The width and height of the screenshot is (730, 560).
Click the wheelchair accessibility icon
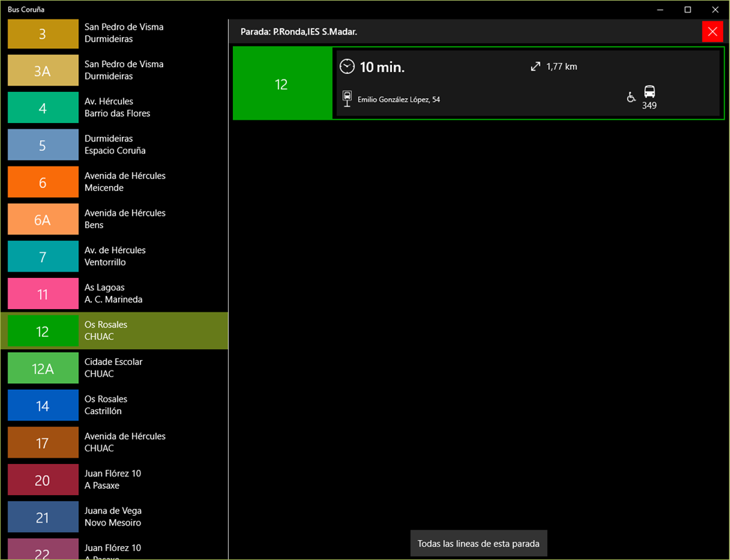coord(631,97)
